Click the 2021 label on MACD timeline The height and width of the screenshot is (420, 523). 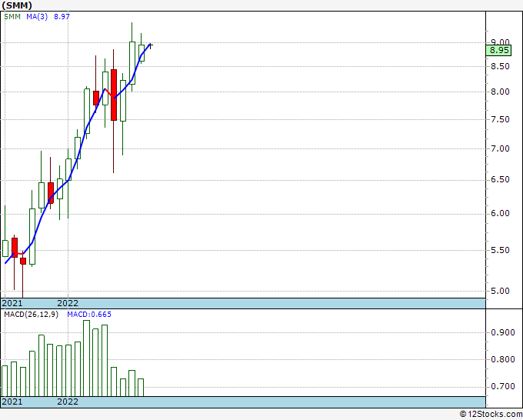(12, 402)
